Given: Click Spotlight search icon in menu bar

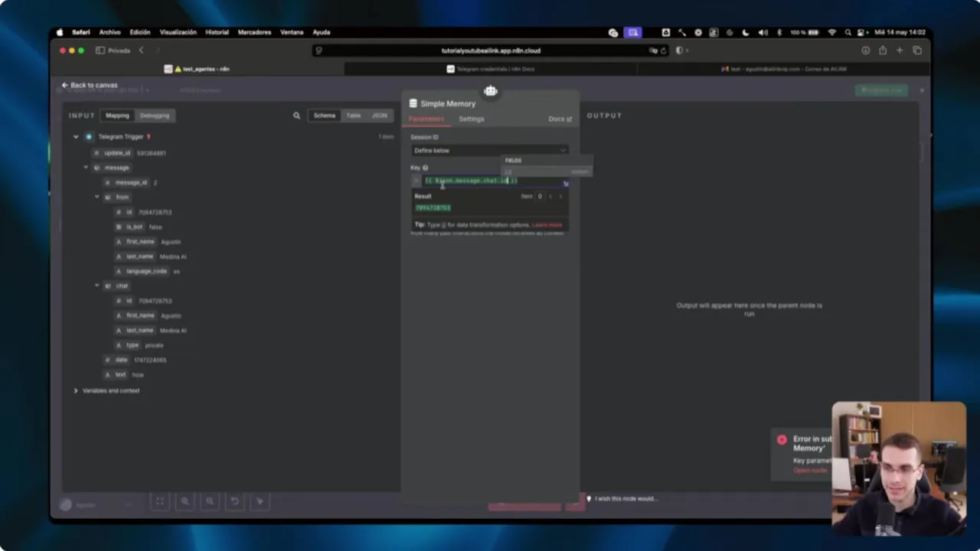Looking at the screenshot, I should [848, 33].
